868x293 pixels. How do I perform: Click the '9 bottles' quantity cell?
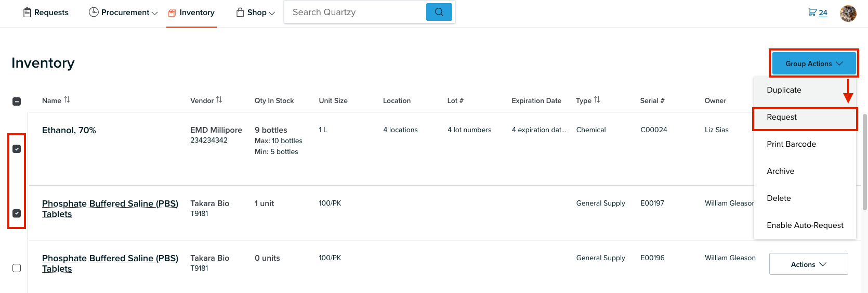pyautogui.click(x=271, y=130)
